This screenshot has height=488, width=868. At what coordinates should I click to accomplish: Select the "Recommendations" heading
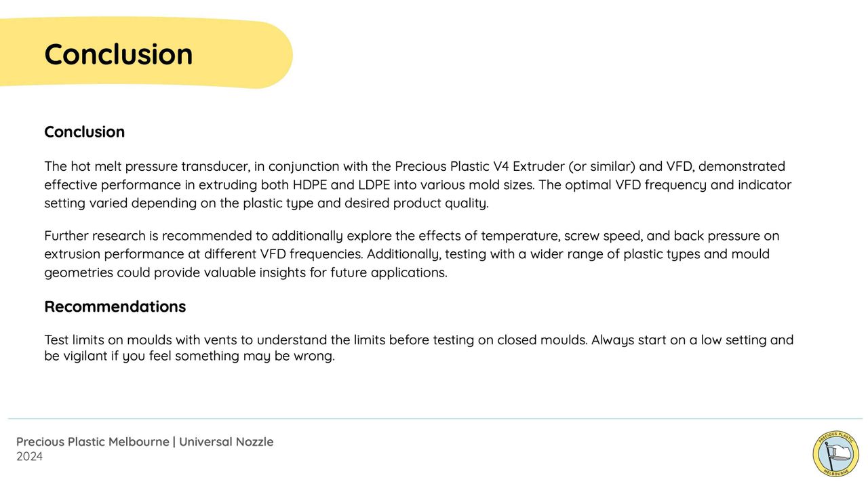coord(115,307)
